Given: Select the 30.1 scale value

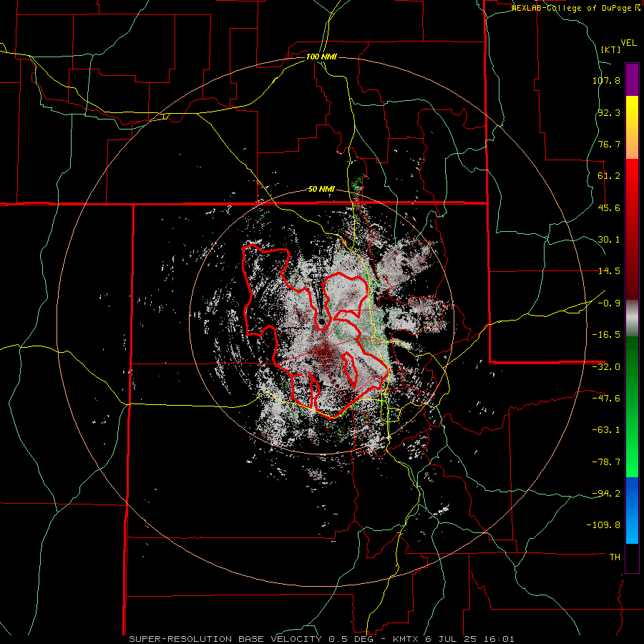Looking at the screenshot, I should click(x=609, y=240).
